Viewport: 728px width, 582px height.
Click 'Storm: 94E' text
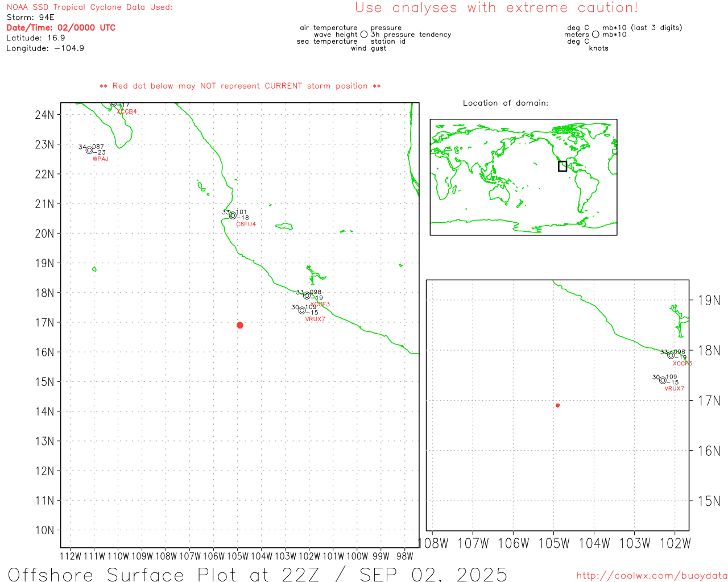tap(30, 18)
